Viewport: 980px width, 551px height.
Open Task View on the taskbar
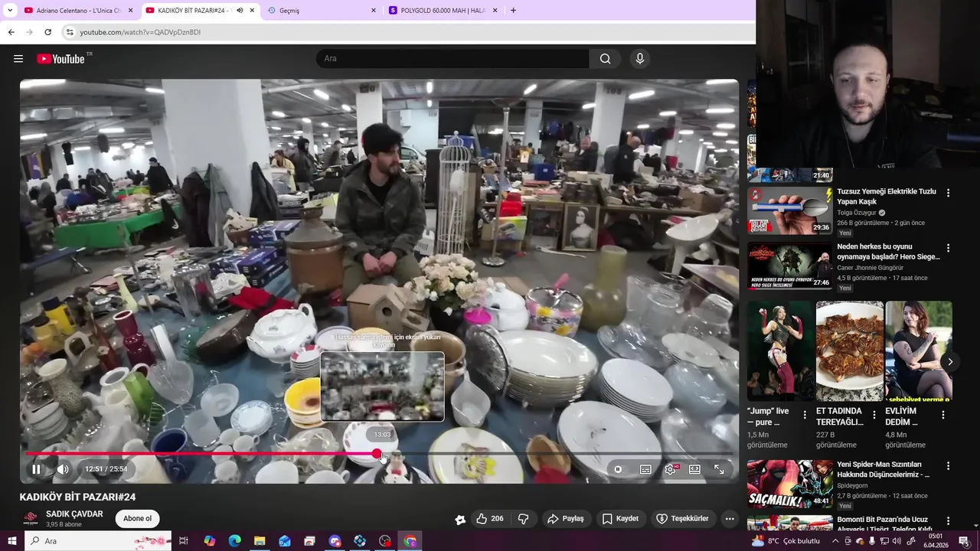(184, 541)
